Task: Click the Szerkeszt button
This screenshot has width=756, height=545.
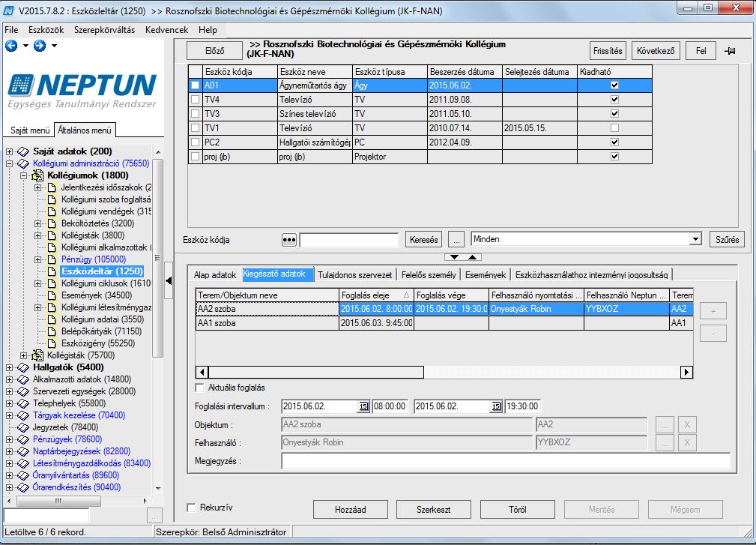Action: tap(434, 509)
